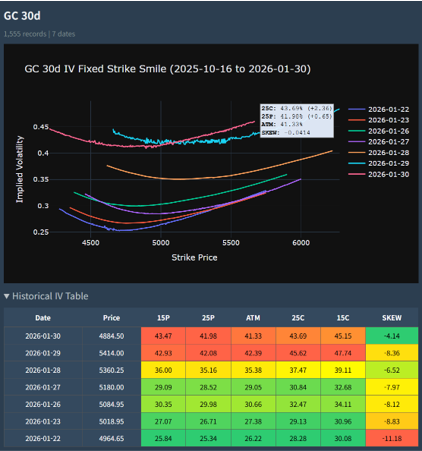
Task: Click the chart title text
Action: point(167,69)
